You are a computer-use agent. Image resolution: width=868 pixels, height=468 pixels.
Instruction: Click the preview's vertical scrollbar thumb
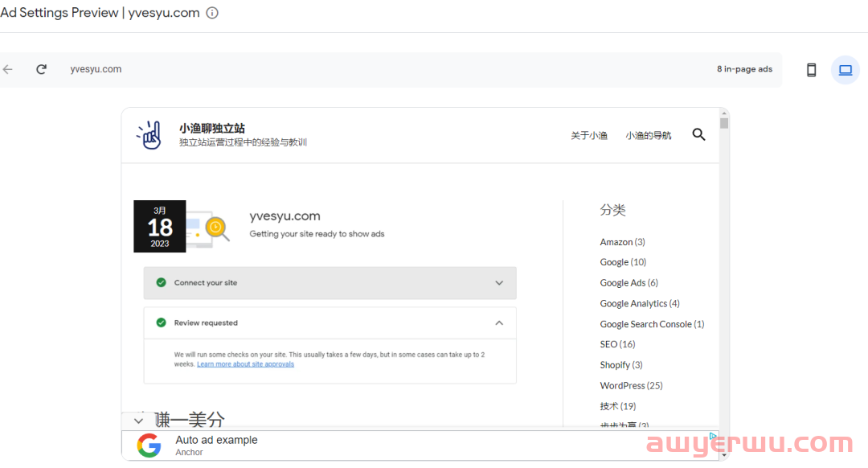[x=724, y=123]
